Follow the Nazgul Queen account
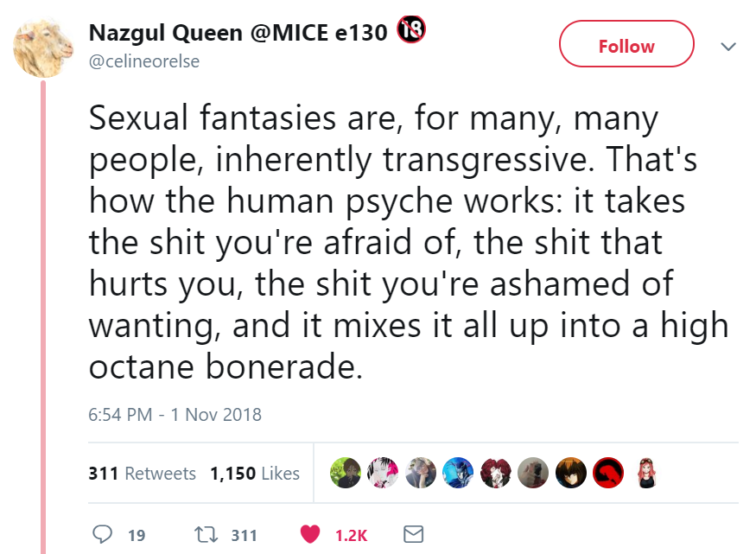The width and height of the screenshot is (756, 554). click(626, 44)
